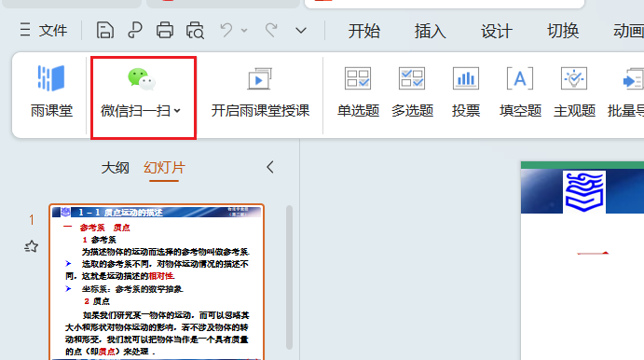Viewport: 644px width, 360px height.
Task: Select slide 1 thumbnail
Action: pyautogui.click(x=157, y=282)
